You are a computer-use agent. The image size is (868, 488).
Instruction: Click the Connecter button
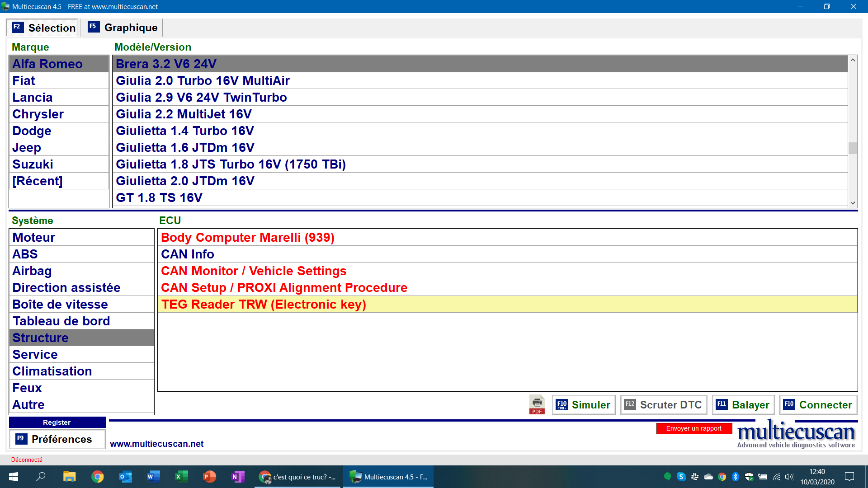tap(818, 405)
